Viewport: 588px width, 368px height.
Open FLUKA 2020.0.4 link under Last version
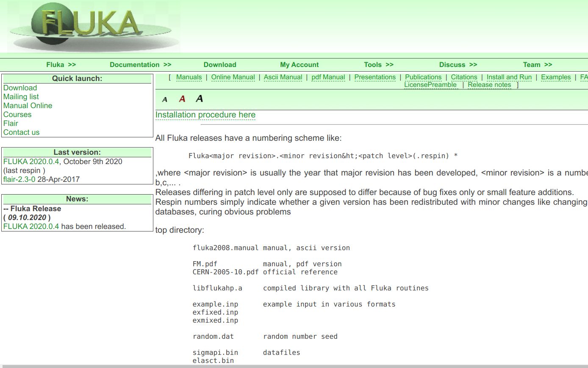31,162
